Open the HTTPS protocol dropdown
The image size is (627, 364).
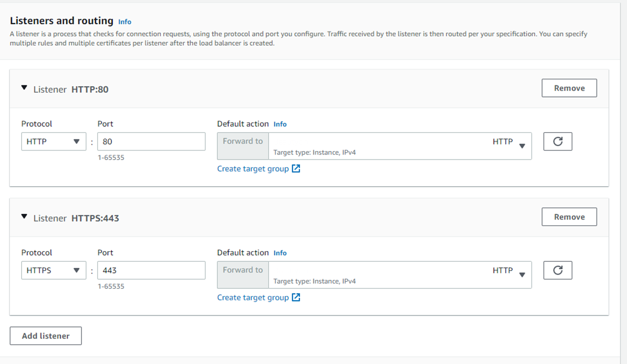(54, 270)
